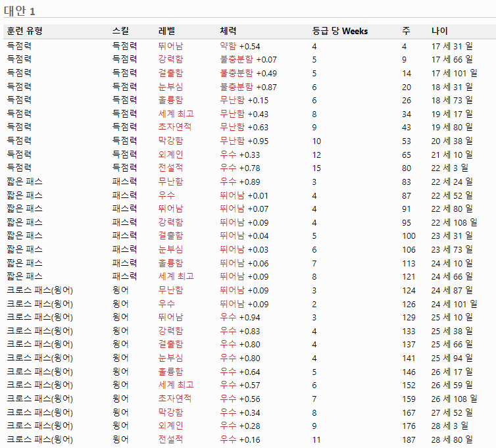The width and height of the screenshot is (496, 448).
Task: Click the week total 187
Action: (409, 439)
